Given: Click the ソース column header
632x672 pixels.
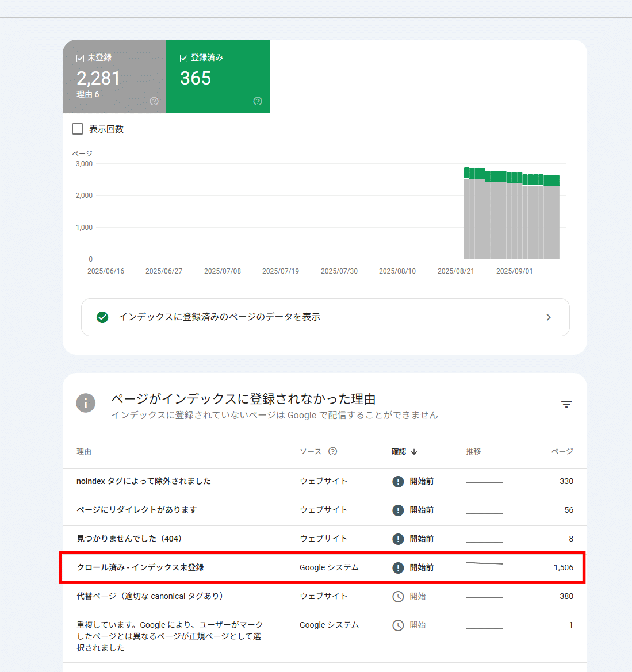Looking at the screenshot, I should pyautogui.click(x=311, y=451).
